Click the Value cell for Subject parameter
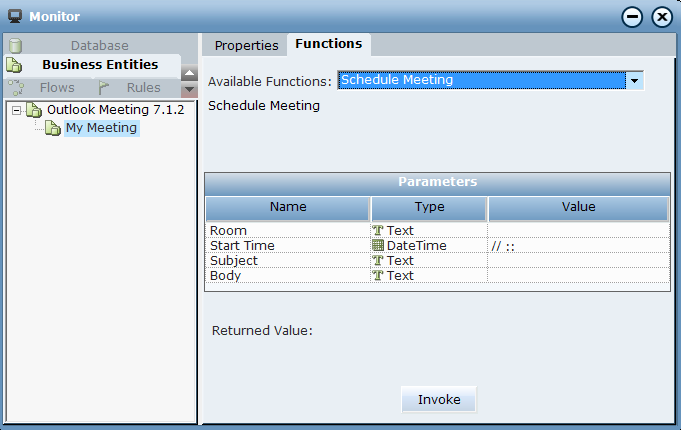 (578, 261)
